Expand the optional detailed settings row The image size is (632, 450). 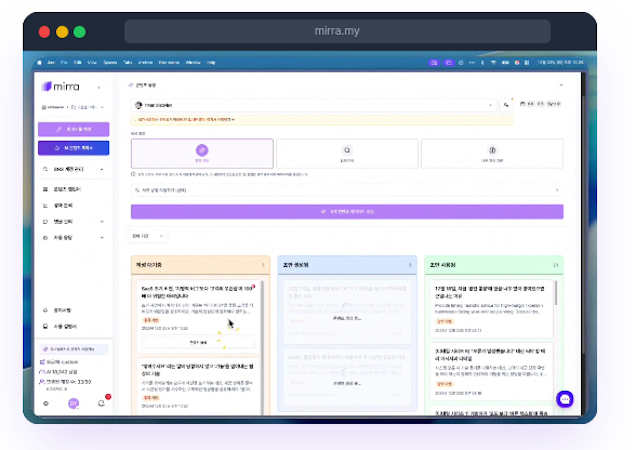[x=347, y=190]
